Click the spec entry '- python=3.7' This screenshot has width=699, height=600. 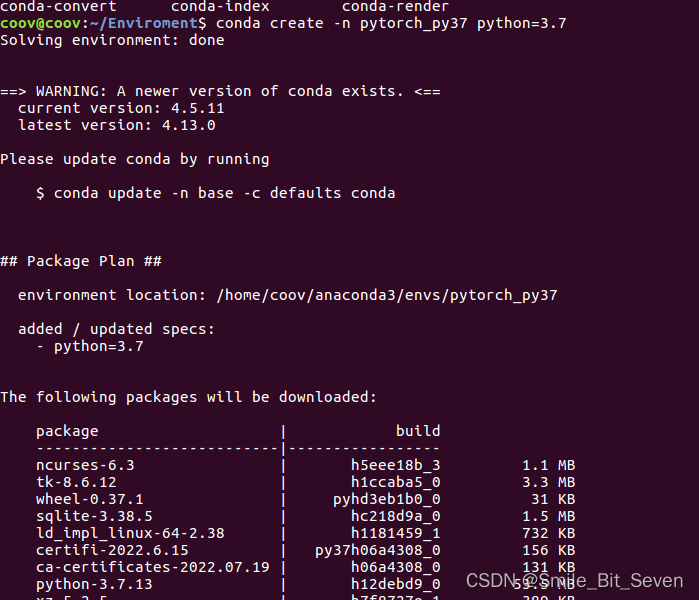tap(90, 346)
